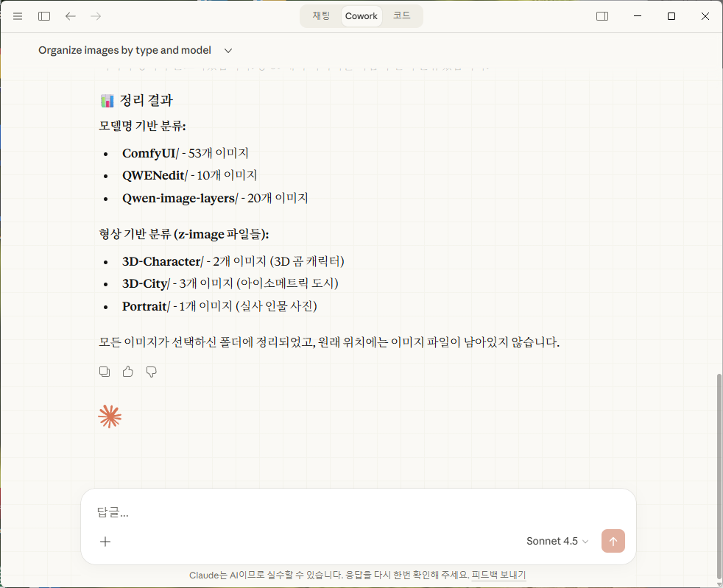Click the conversation title 'Organize images by type and model'
Screen dimensions: 723x588
point(124,51)
